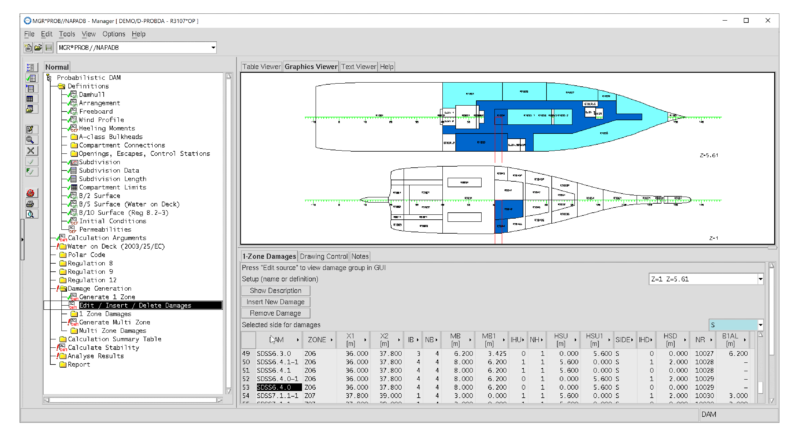The height and width of the screenshot is (442, 800).
Task: Click the Calculate Stability icon in tree
Action: point(62,348)
